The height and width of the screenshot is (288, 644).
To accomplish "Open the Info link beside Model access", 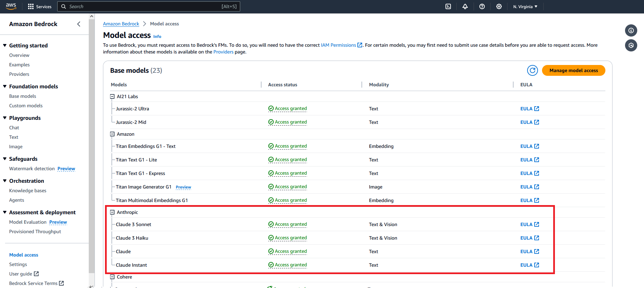I will point(157,37).
